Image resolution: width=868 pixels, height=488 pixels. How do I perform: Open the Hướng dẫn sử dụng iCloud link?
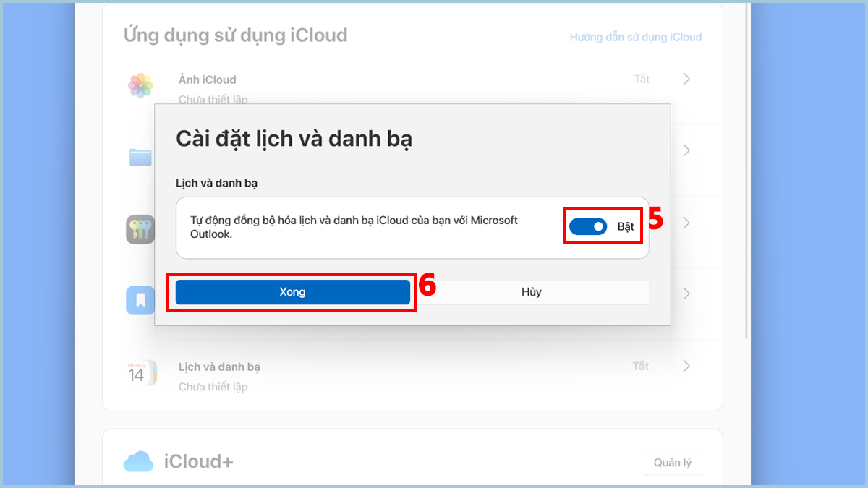pyautogui.click(x=636, y=37)
